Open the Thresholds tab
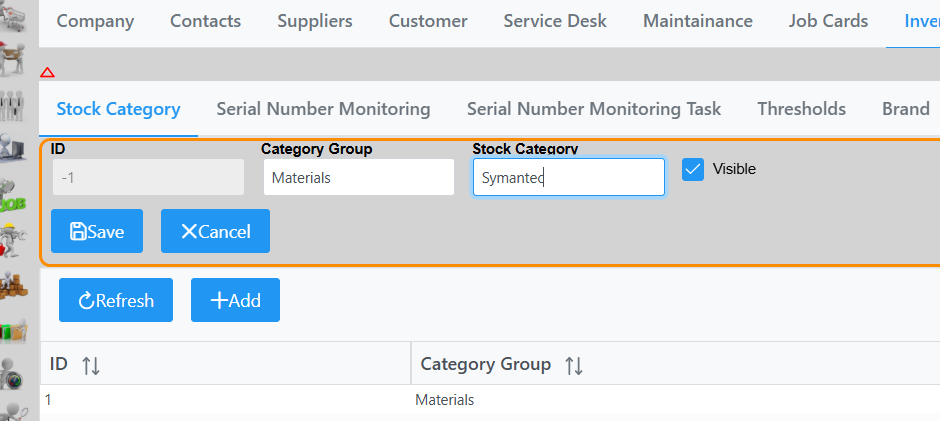This screenshot has width=940, height=421. click(x=801, y=109)
